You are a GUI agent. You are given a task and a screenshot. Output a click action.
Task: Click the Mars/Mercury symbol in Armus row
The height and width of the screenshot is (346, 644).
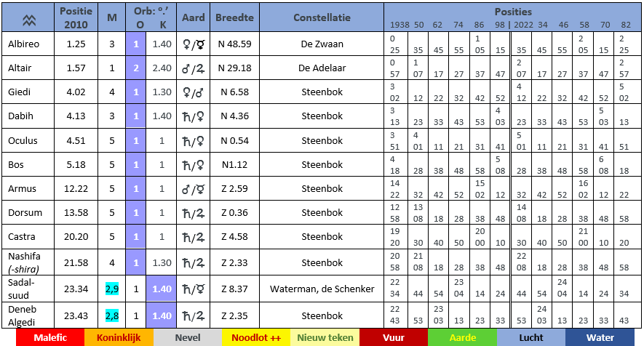[x=193, y=189]
